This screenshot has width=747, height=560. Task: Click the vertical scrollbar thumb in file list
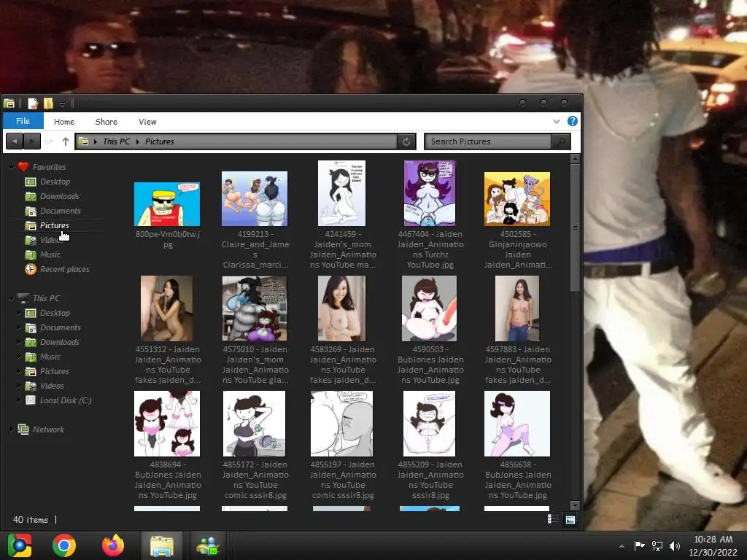(x=575, y=227)
